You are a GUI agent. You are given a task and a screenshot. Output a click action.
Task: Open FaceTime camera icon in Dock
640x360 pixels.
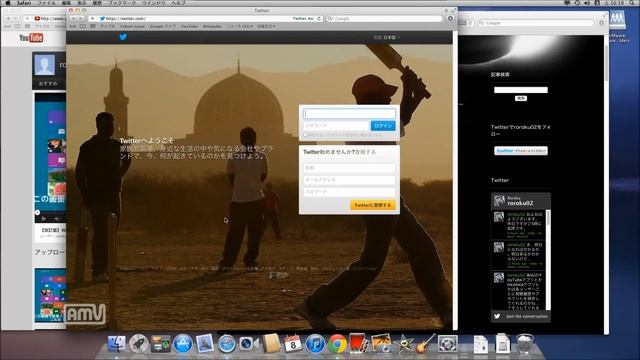[x=249, y=344]
